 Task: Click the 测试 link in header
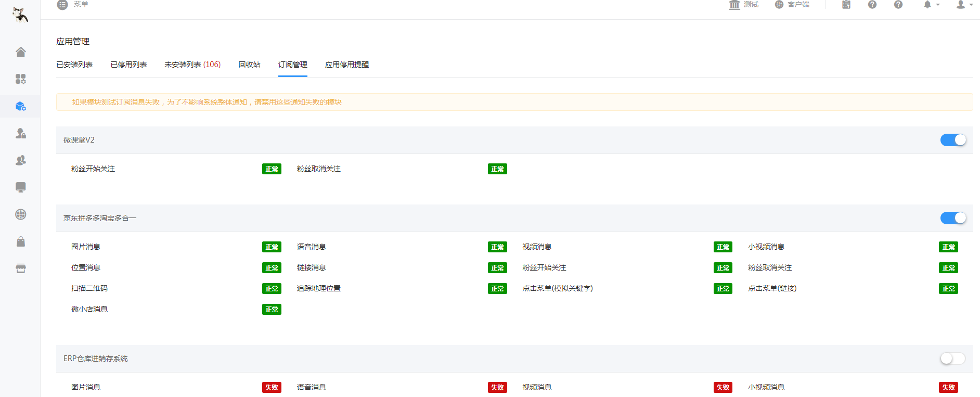point(751,4)
